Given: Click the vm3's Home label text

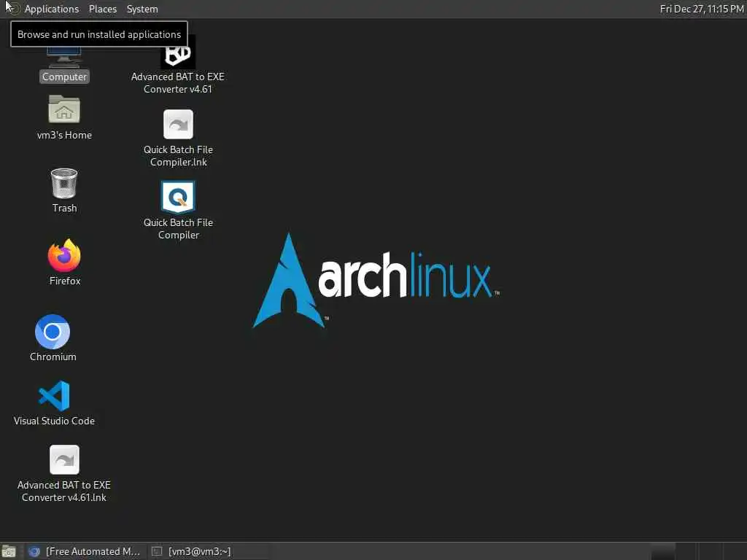Looking at the screenshot, I should [x=64, y=135].
